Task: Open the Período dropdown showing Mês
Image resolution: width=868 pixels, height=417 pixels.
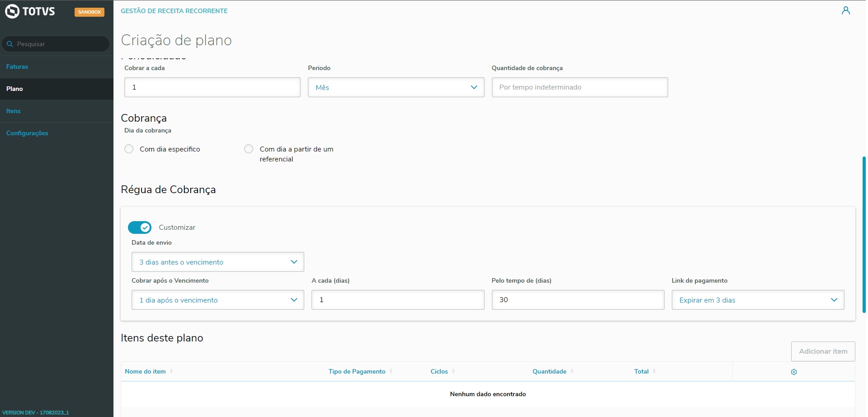Action: (396, 87)
